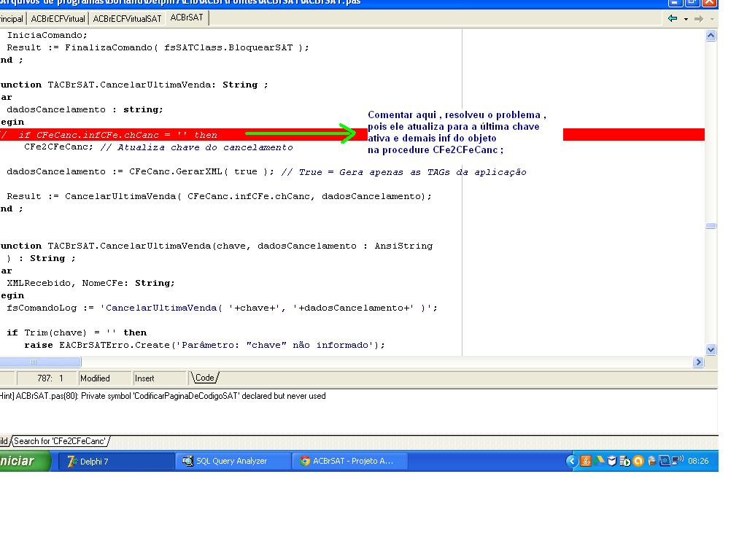Viewport: 747px width, 560px height.
Task: Expand hidden tray icons with chevron
Action: (x=571, y=461)
